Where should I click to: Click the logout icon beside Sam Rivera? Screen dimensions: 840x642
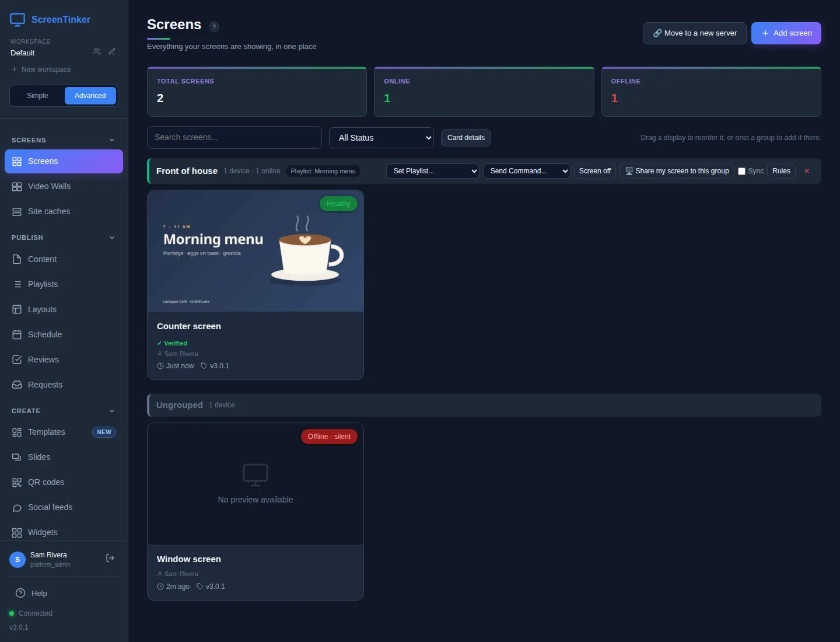(x=110, y=558)
